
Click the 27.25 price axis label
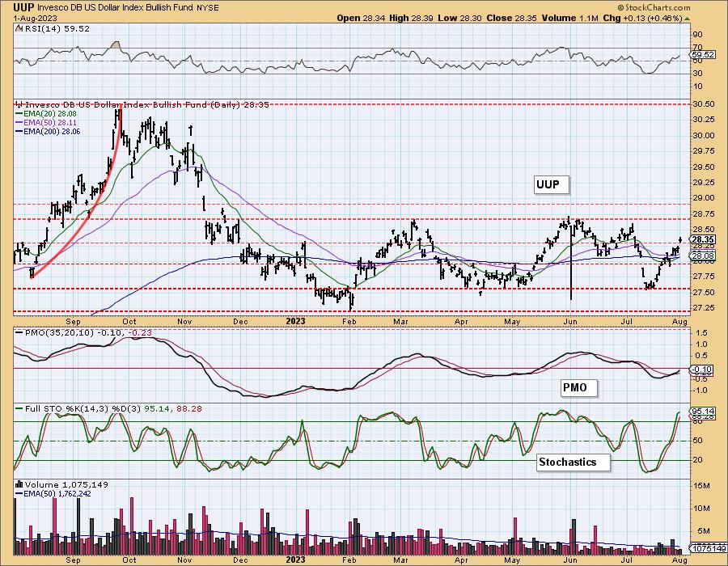(702, 307)
